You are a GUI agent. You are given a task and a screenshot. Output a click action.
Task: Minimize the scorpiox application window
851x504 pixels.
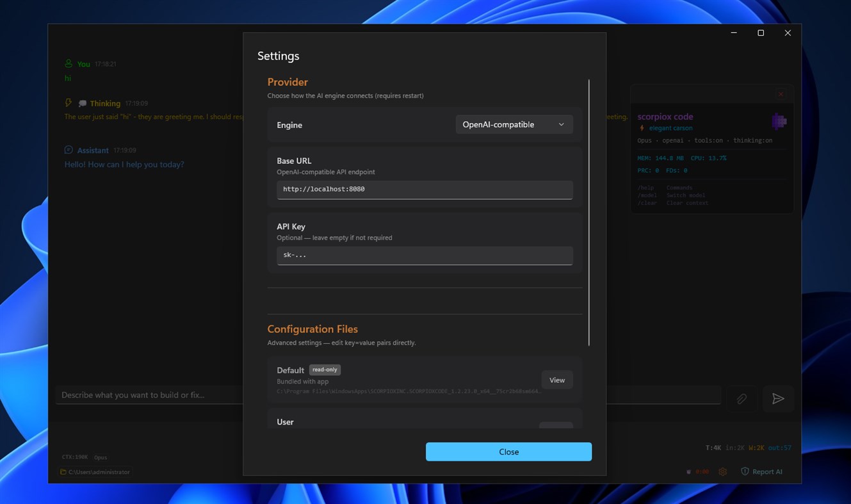click(734, 33)
